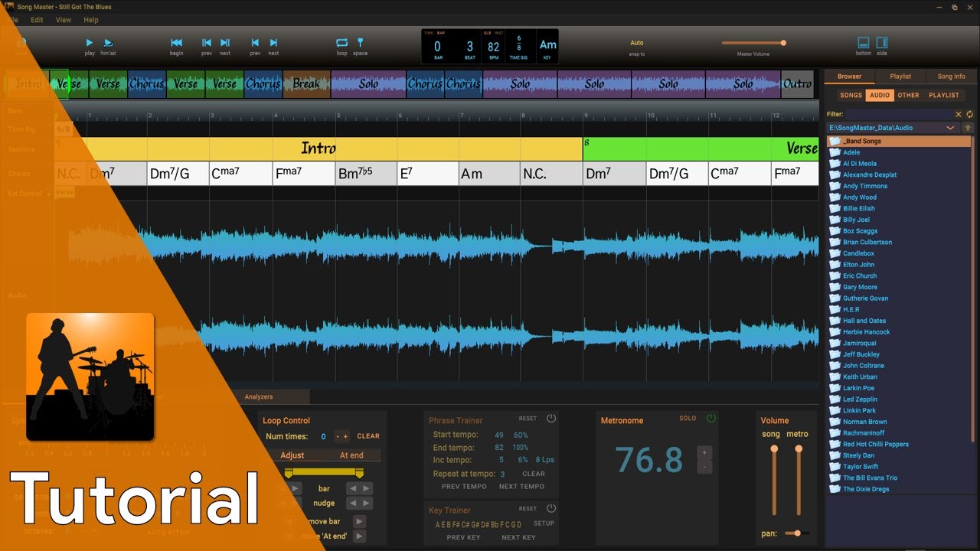Viewport: 980px width, 551px height.
Task: Click PREV TEMPO in Phrase Trainer
Action: pos(464,487)
